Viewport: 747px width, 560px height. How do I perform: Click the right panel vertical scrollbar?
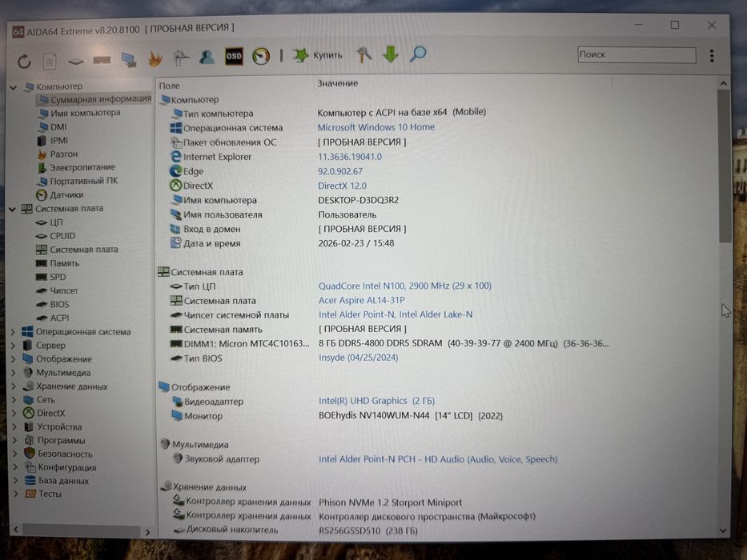pyautogui.click(x=724, y=166)
